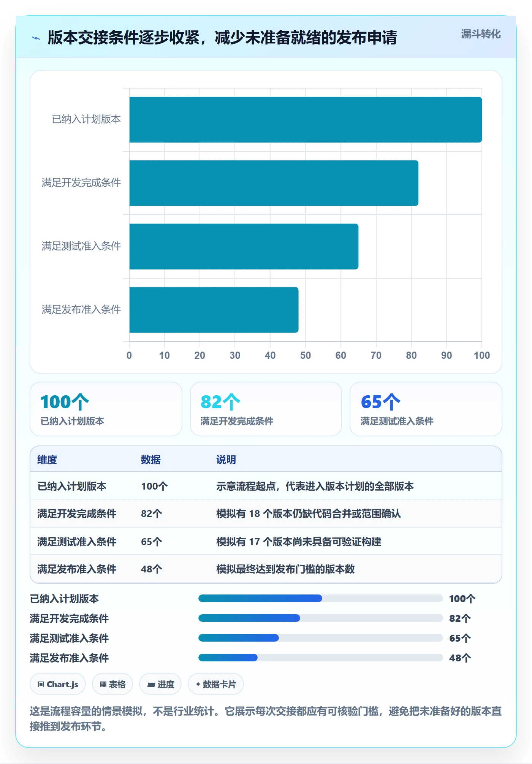Click the 进度 chip
This screenshot has width=532, height=764.
160,684
